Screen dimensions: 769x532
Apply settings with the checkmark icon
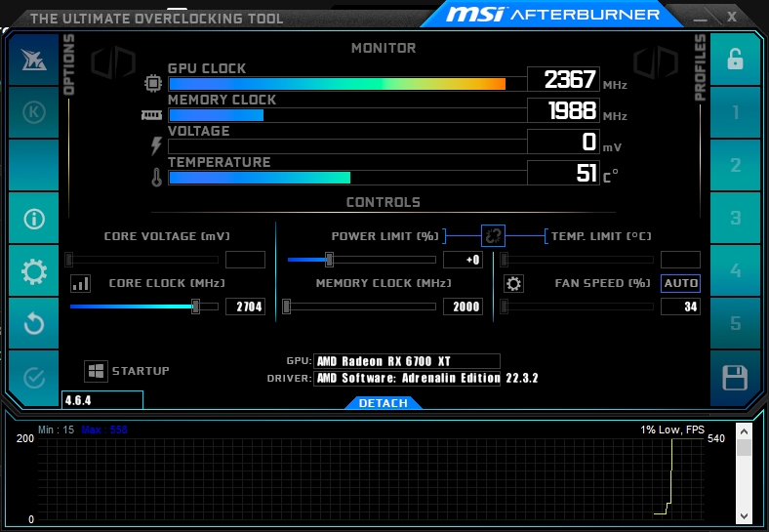tap(33, 378)
